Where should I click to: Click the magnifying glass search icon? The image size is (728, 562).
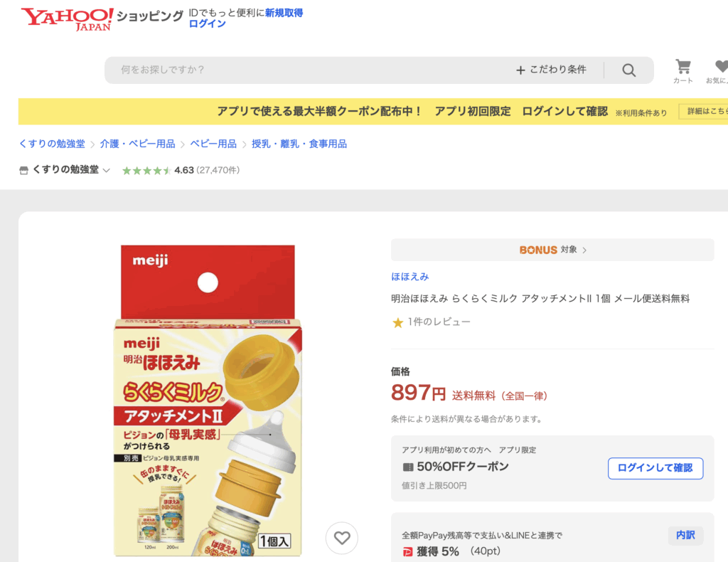coord(628,70)
